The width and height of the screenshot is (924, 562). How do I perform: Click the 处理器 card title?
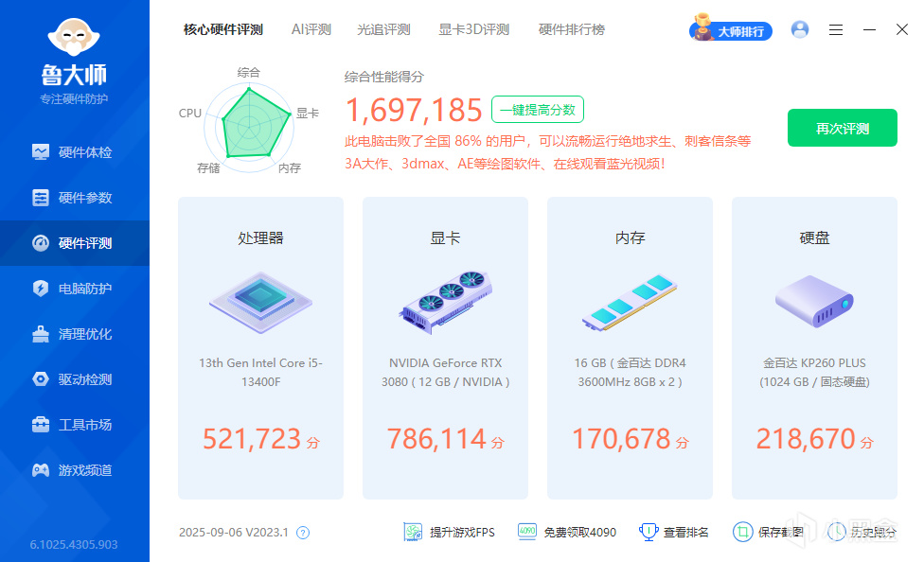[x=260, y=238]
